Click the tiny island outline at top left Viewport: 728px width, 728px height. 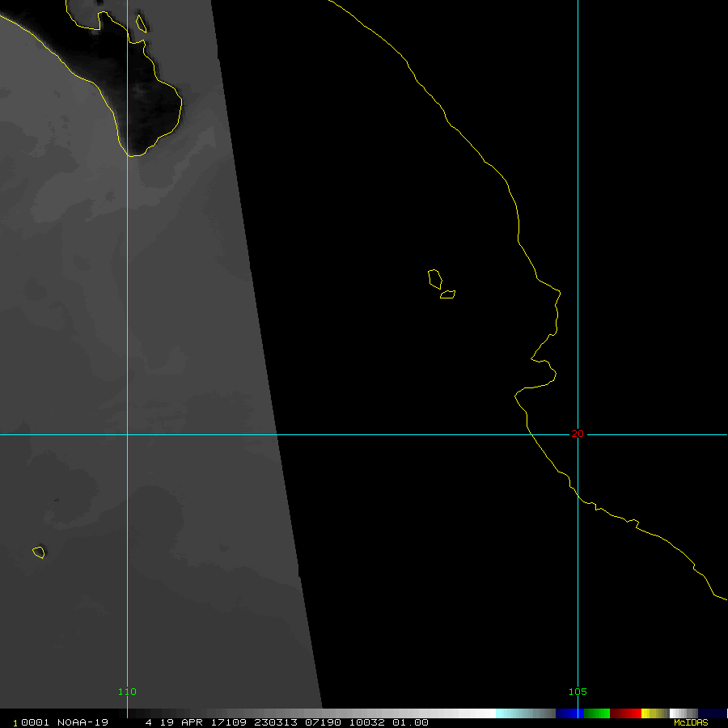(142, 23)
